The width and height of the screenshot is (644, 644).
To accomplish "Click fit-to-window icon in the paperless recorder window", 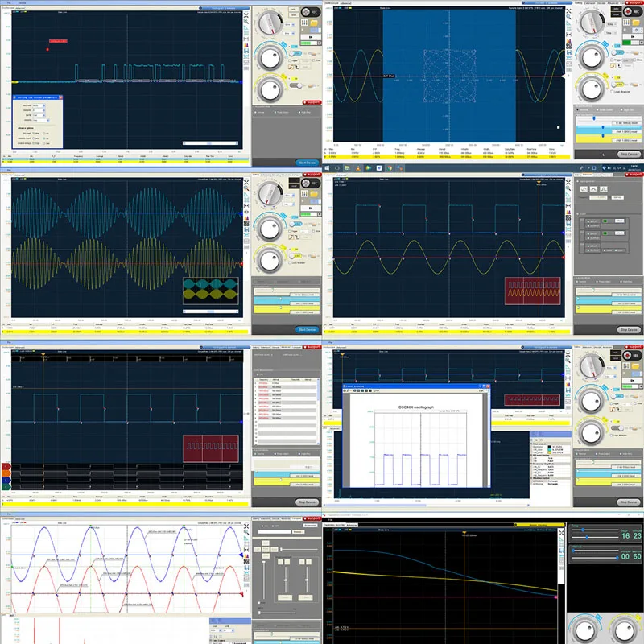I will pyautogui.click(x=561, y=533).
